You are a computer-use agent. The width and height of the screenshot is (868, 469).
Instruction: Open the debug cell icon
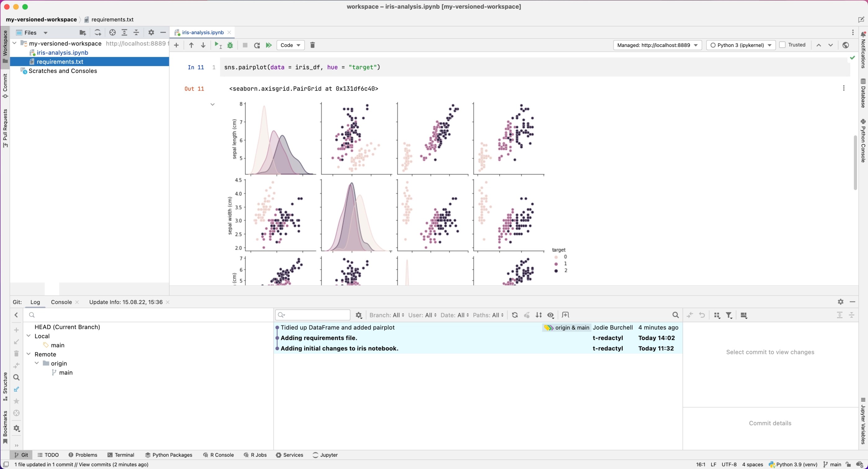pos(230,45)
